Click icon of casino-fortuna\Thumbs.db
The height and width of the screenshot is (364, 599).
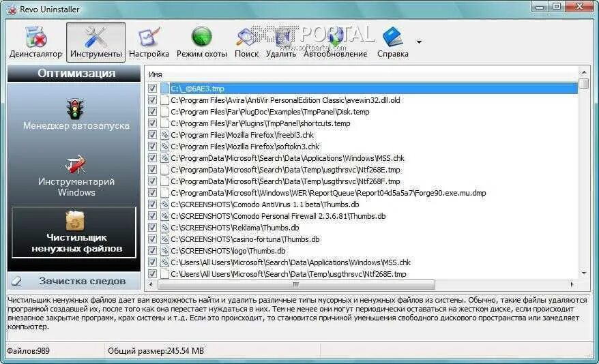pos(164,239)
